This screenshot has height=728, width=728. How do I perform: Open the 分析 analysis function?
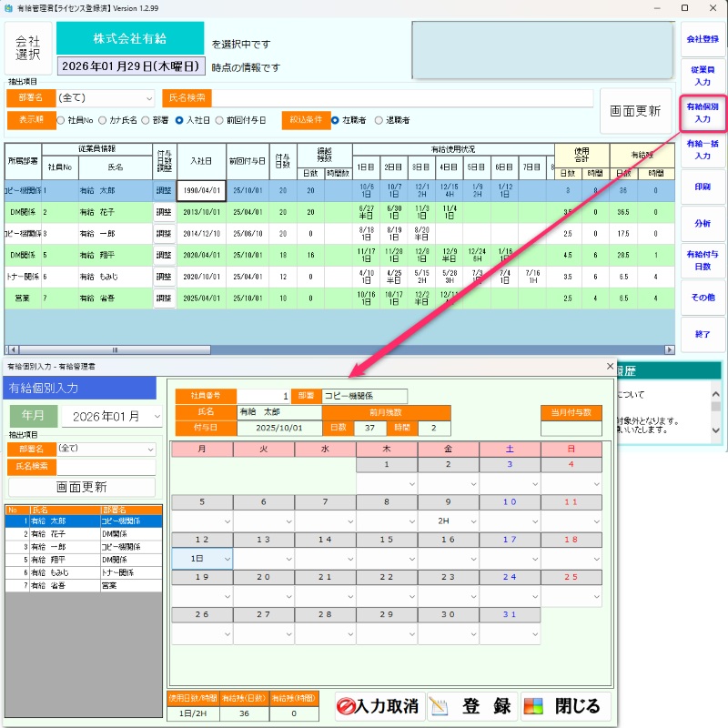pyautogui.click(x=702, y=223)
